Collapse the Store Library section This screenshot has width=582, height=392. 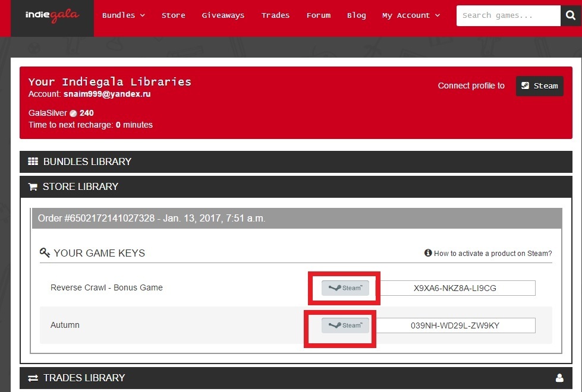coord(80,186)
